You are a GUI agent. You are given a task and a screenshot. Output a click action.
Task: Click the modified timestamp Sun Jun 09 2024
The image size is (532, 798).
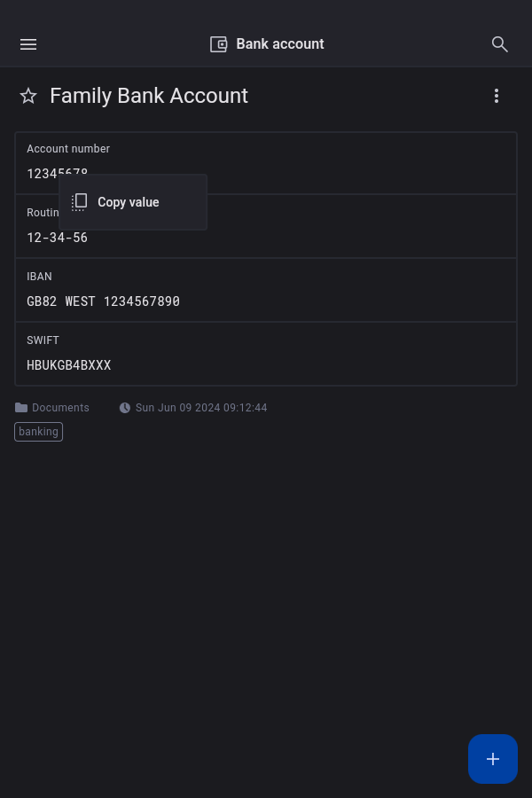201,408
